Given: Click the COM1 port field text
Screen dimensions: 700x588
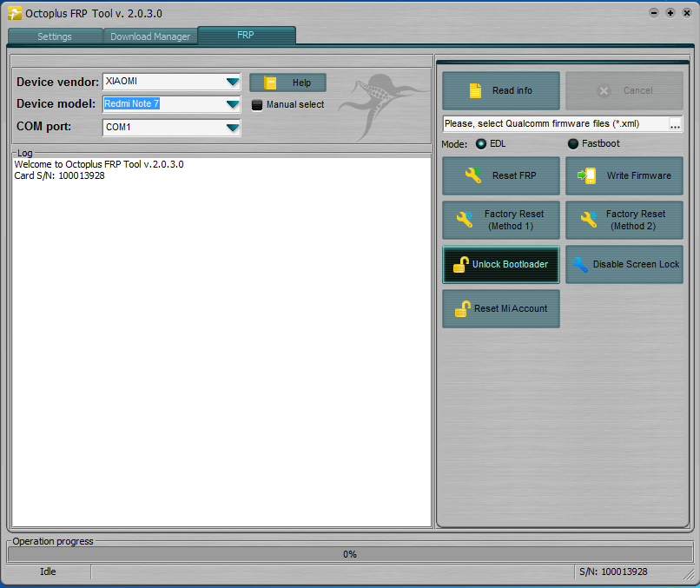Looking at the screenshot, I should (118, 128).
